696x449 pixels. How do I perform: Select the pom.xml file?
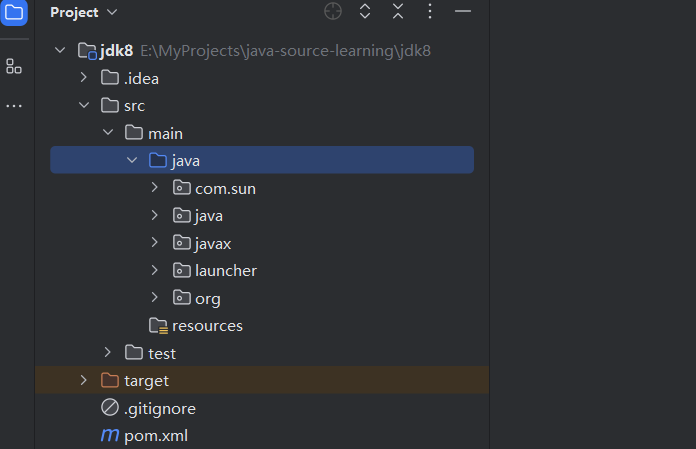[155, 436]
